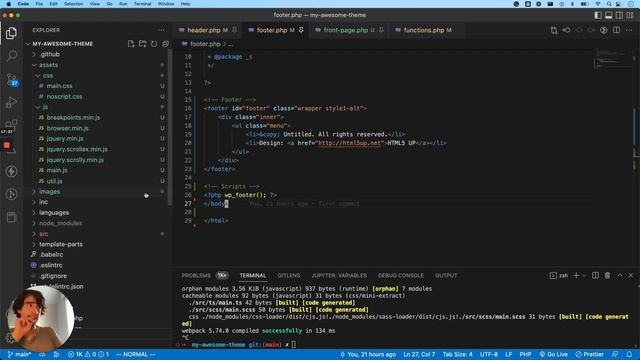The width and height of the screenshot is (640, 360).
Task: Open the Terminal menu in menu bar
Action: [x=142, y=4]
